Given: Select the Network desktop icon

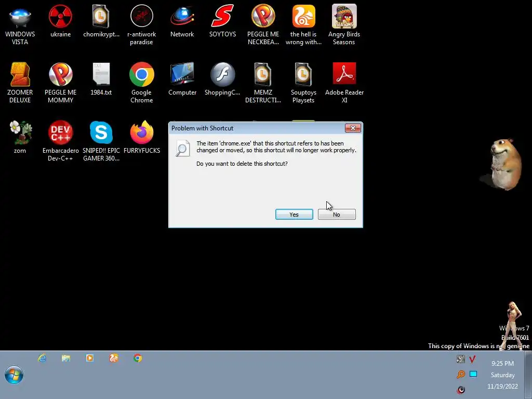Looking at the screenshot, I should pyautogui.click(x=182, y=21).
